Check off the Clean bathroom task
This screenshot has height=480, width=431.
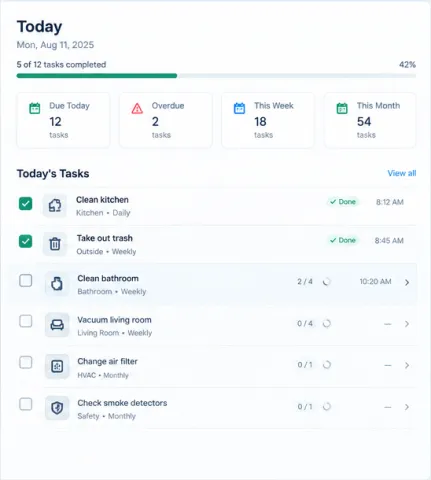pos(26,281)
